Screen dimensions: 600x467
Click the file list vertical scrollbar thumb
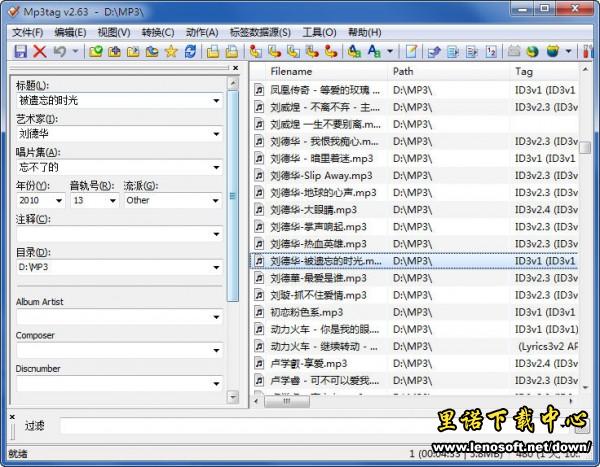(x=585, y=147)
